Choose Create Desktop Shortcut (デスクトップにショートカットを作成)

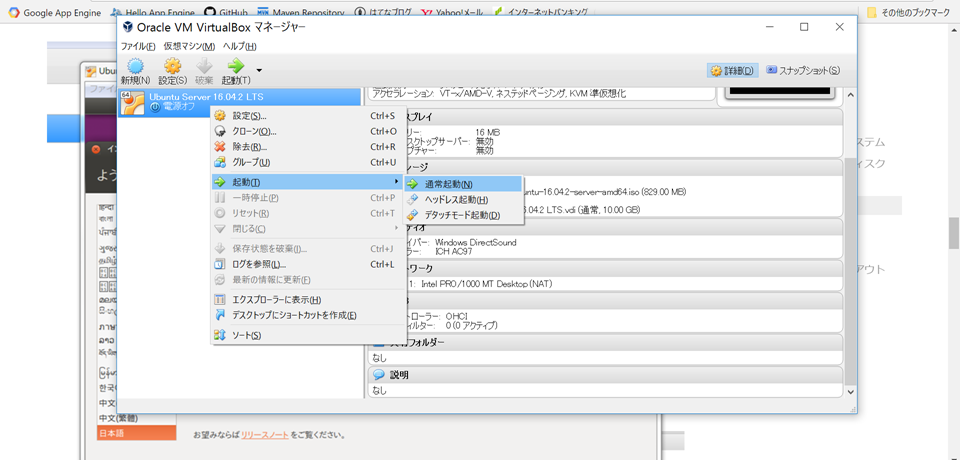click(309, 315)
